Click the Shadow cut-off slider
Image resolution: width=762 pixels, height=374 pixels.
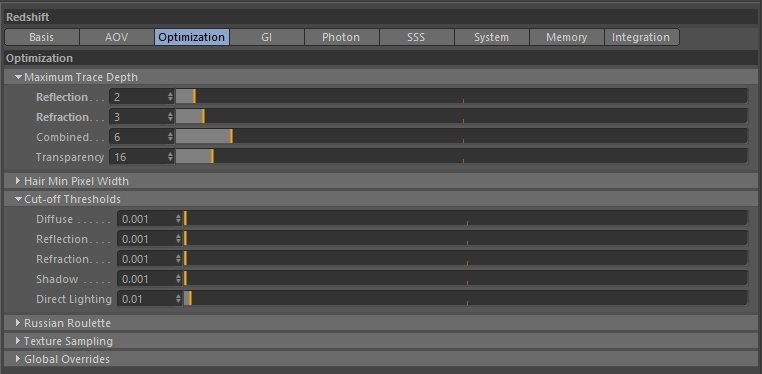coord(465,278)
